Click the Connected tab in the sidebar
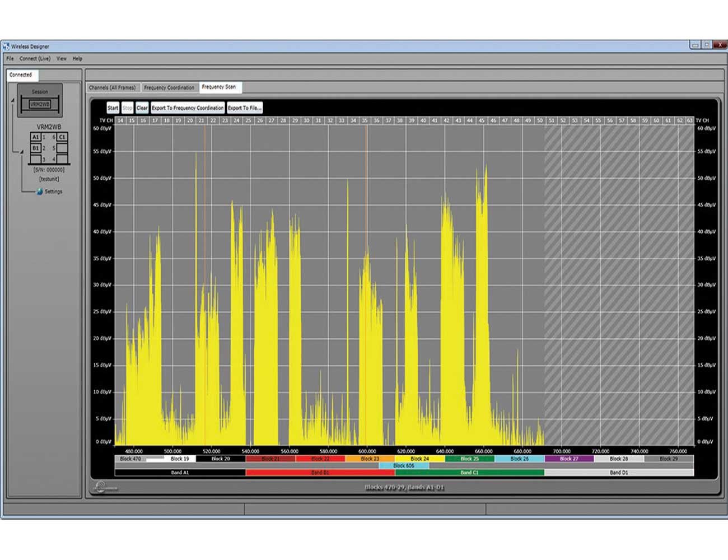The width and height of the screenshot is (728, 560). coord(22,74)
